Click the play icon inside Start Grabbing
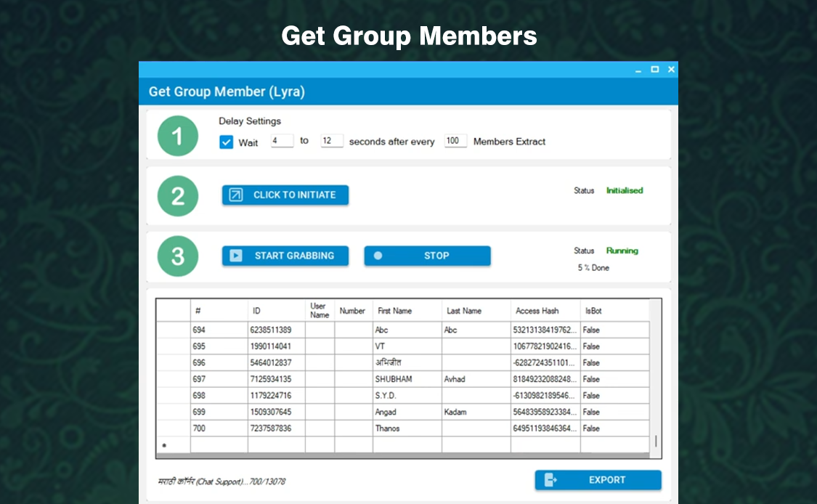Viewport: 817px width, 504px height. coord(236,256)
